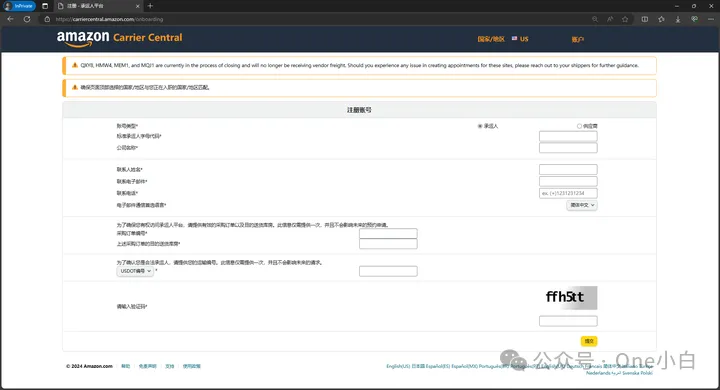Switch to the registration browser tab
720x390 pixels.
tap(99, 6)
